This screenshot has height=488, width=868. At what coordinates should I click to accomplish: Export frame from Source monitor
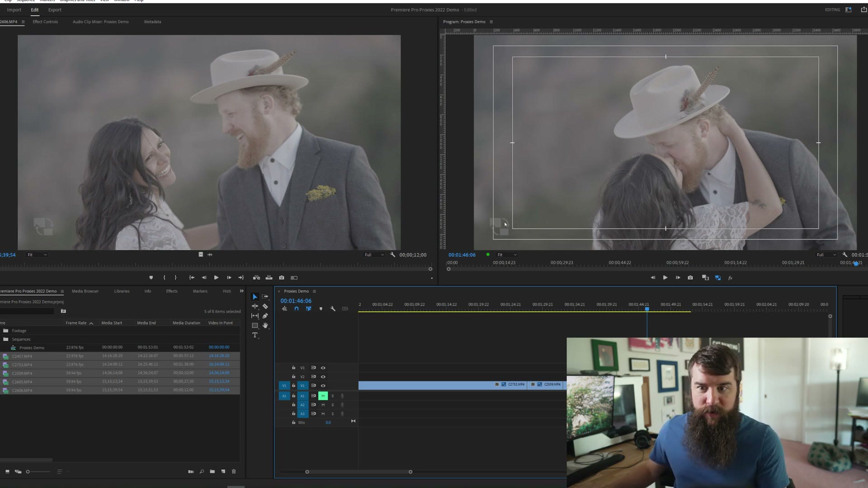[x=282, y=277]
